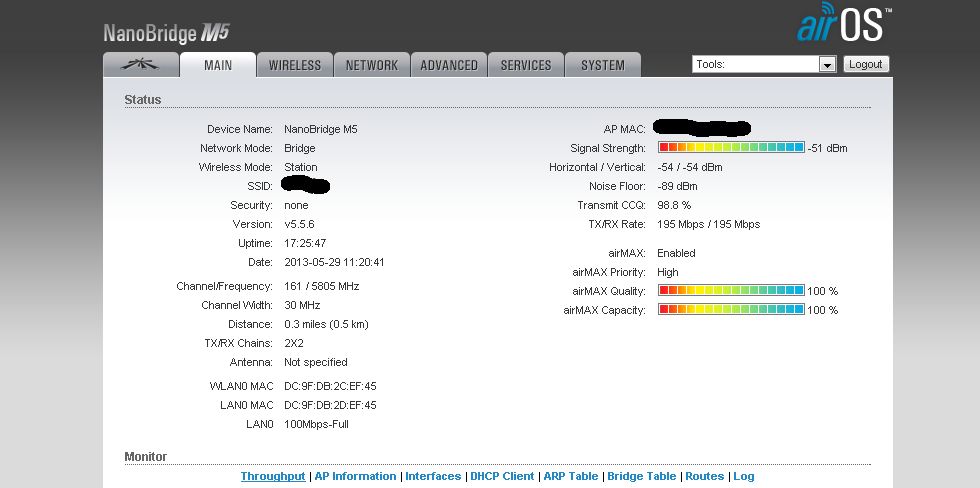Click the WLAN0 MAC address DC:9F:DB:2C:EF:45
Screen dimensions: 980x488
click(330, 386)
